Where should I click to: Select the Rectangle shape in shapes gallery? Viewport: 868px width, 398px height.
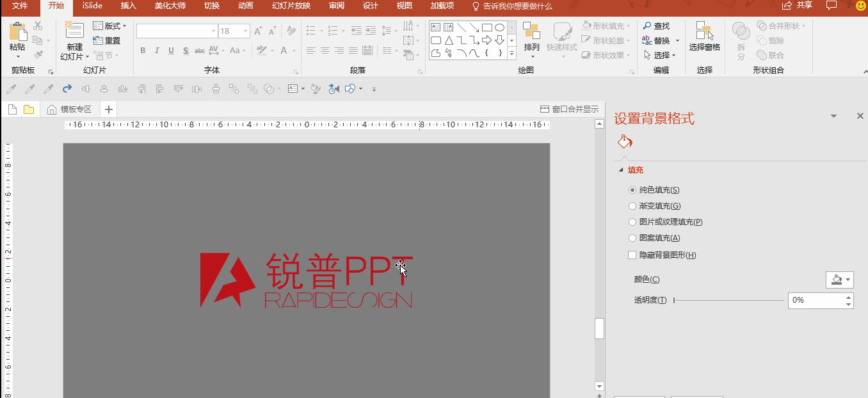pos(486,28)
